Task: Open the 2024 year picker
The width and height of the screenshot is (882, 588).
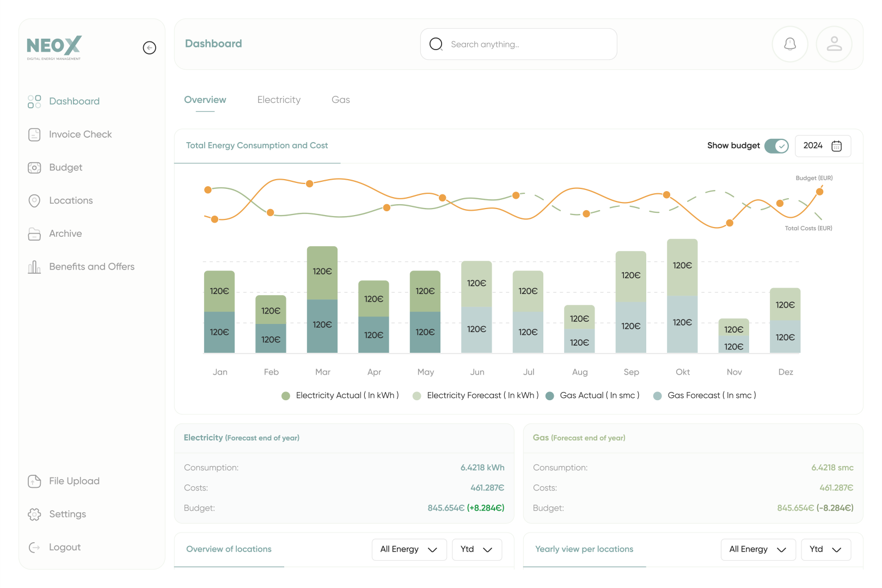Action: (822, 146)
